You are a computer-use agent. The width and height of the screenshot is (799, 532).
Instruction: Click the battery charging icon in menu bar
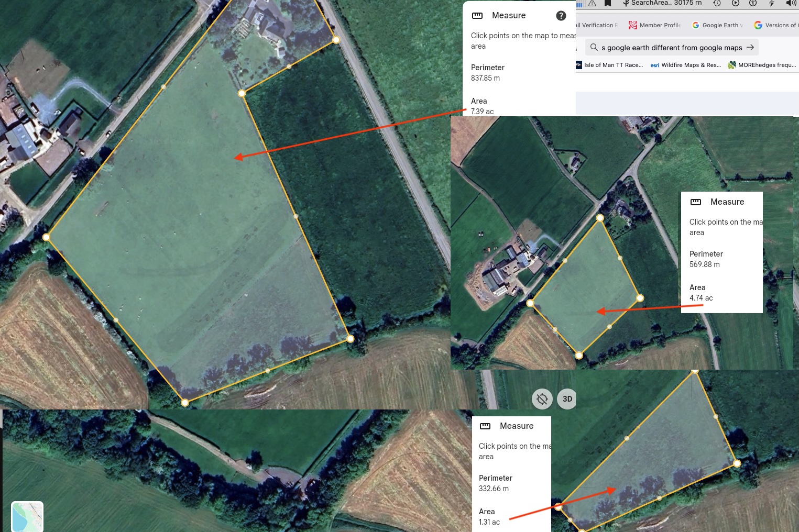click(x=772, y=3)
